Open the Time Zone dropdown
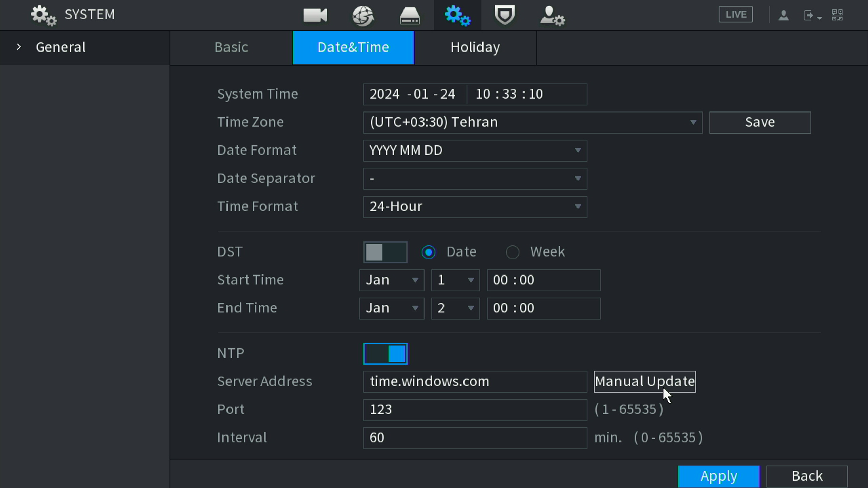This screenshot has height=488, width=868. tap(532, 122)
